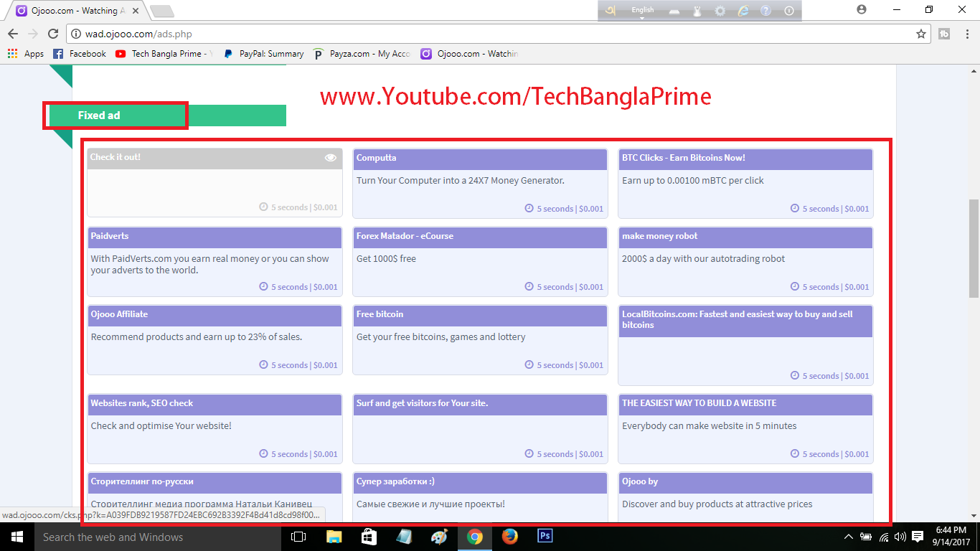This screenshot has height=551, width=980.
Task: Open the Facebook bookmark
Action: click(x=80, y=54)
